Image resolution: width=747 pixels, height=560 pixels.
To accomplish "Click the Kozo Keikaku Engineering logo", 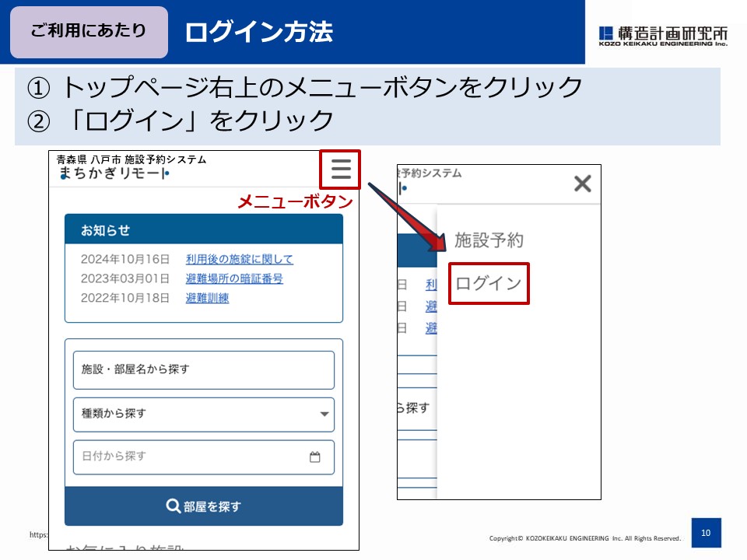I will (x=663, y=35).
